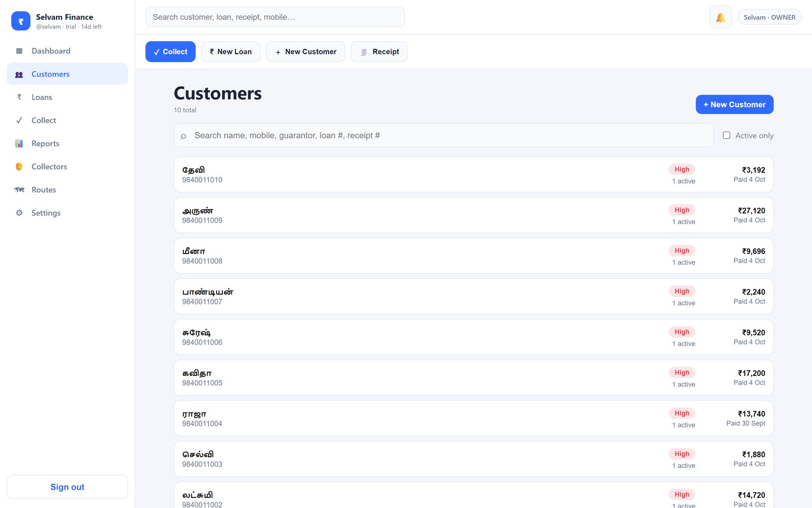Viewport: 812px width, 508px height.
Task: Click the ₹13,740 amount for ராஜா
Action: click(751, 414)
